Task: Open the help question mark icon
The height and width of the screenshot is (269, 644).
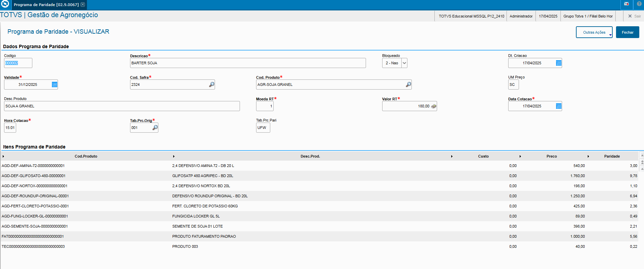Action: [639, 4]
